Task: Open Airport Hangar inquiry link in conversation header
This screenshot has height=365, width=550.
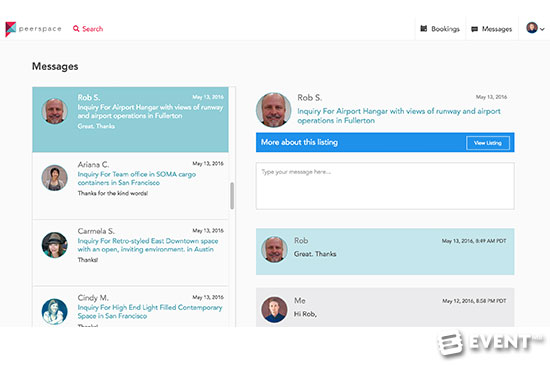Action: click(399, 116)
